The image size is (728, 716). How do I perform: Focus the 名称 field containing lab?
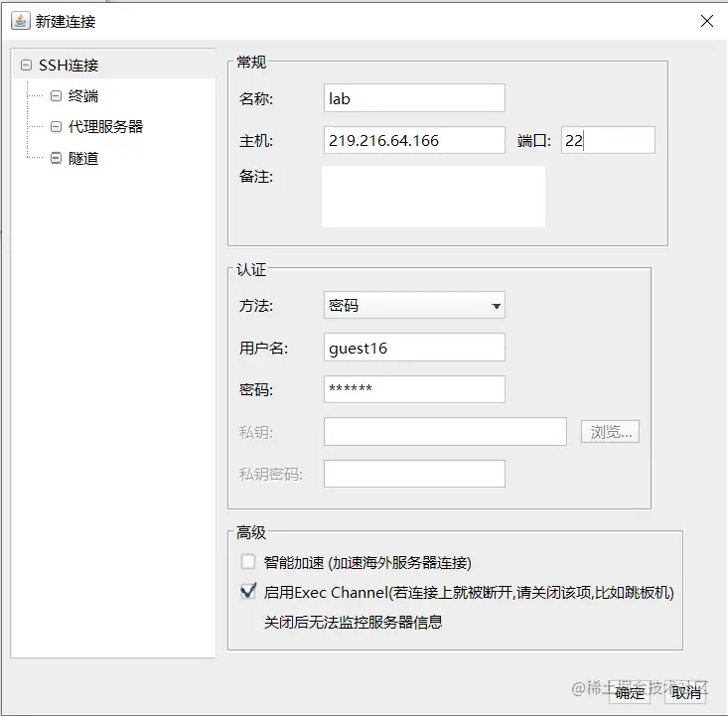pyautogui.click(x=414, y=98)
